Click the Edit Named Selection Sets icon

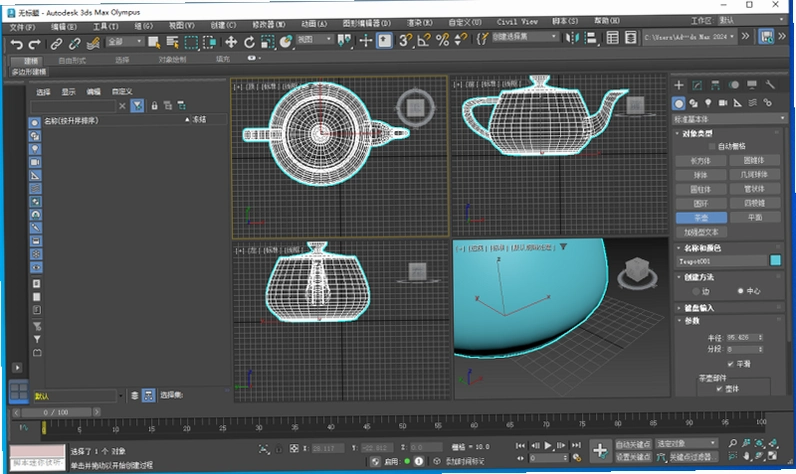coord(482,39)
